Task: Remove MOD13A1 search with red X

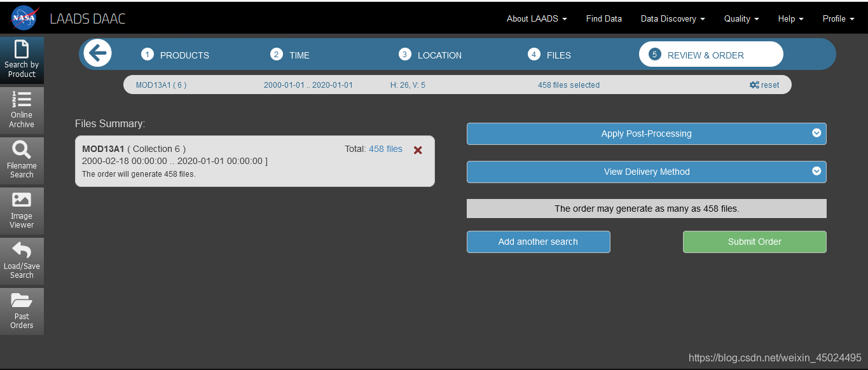Action: coord(418,150)
